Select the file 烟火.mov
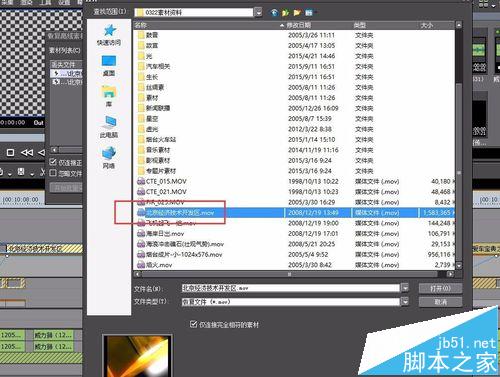The height and width of the screenshot is (377, 500). (x=155, y=265)
